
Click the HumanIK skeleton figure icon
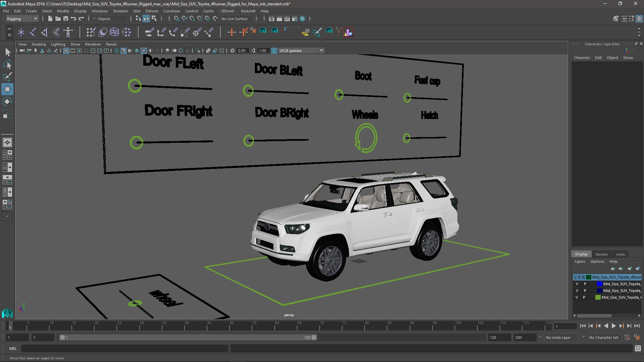68,32
